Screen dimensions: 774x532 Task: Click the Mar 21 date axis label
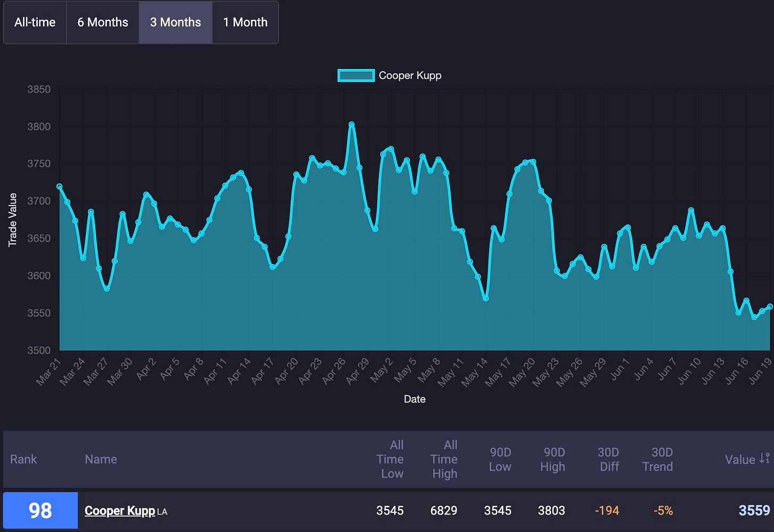tap(48, 372)
